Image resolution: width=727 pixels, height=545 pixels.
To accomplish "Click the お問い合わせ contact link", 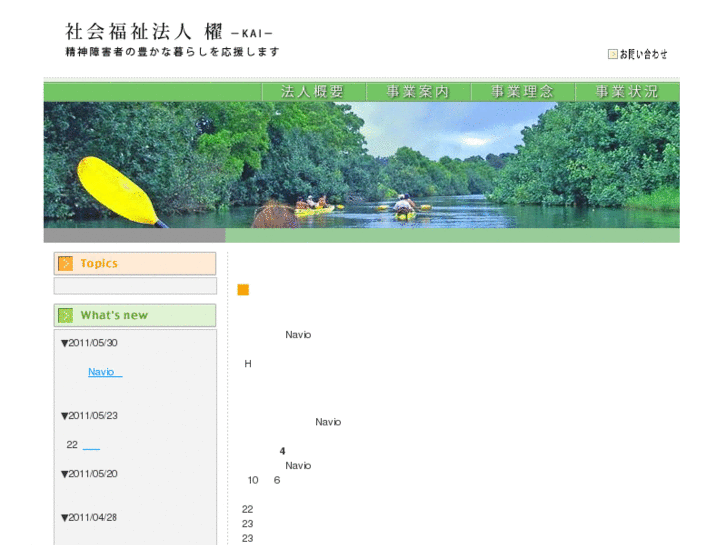I will pyautogui.click(x=644, y=54).
